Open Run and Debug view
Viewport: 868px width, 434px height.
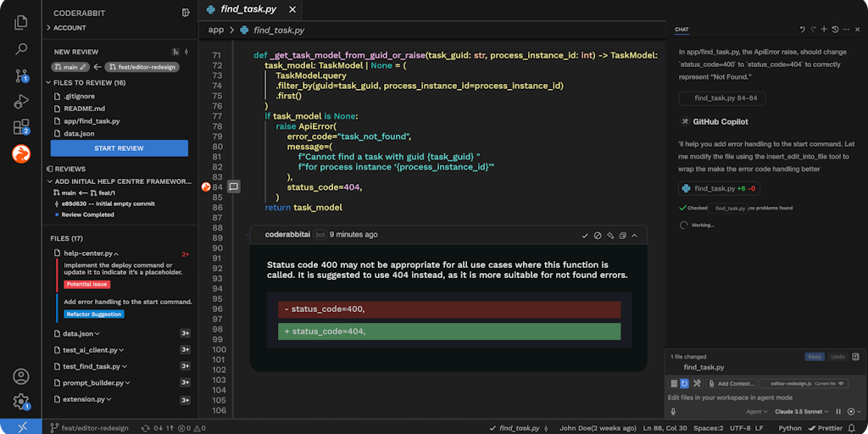point(21,102)
